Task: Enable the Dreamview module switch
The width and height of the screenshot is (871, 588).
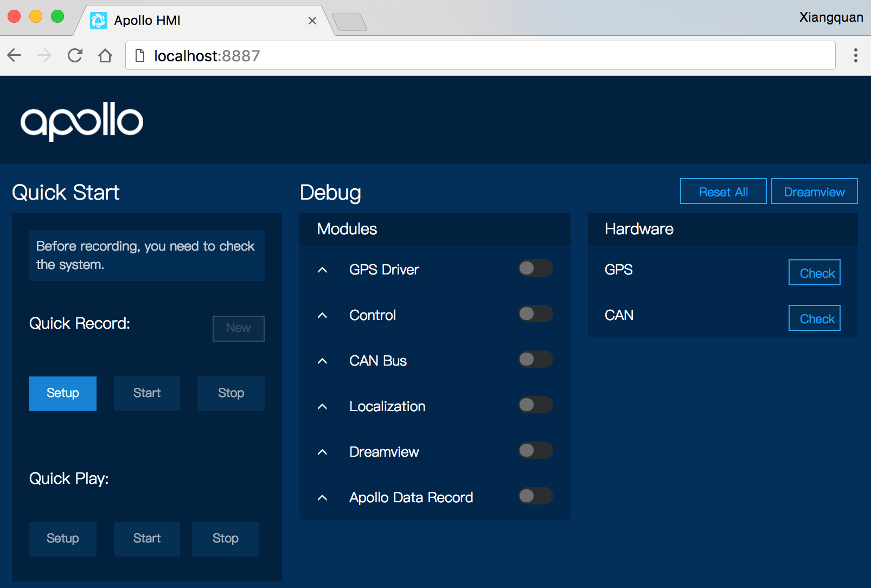Action: click(x=535, y=450)
